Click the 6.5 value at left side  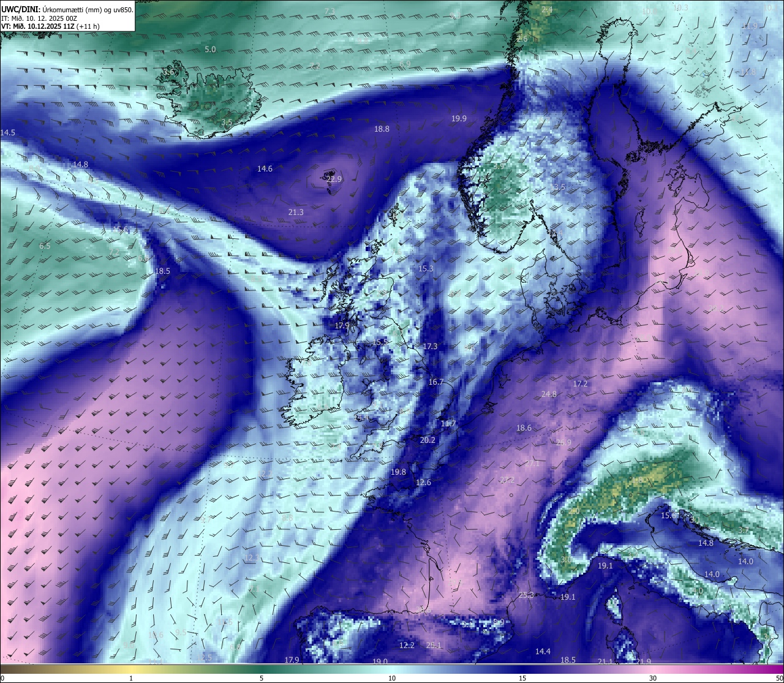[x=45, y=246]
